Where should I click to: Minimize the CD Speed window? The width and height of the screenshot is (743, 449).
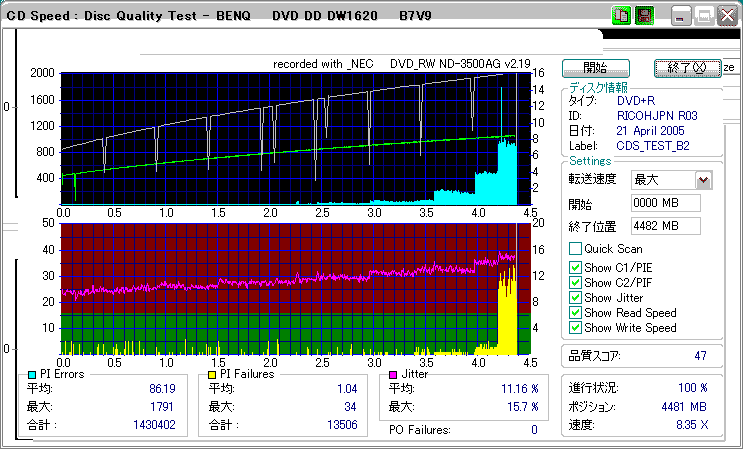tap(681, 16)
